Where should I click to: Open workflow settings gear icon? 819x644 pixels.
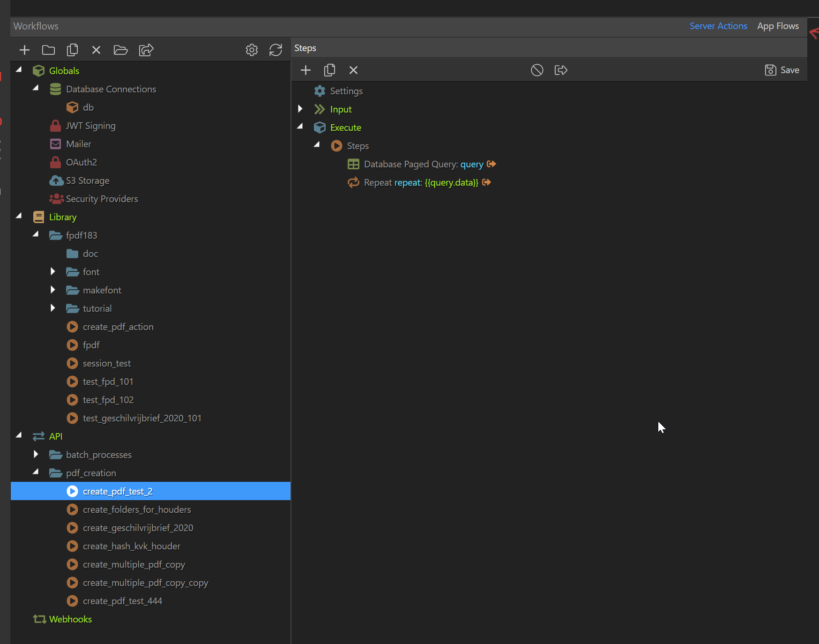[x=252, y=50]
